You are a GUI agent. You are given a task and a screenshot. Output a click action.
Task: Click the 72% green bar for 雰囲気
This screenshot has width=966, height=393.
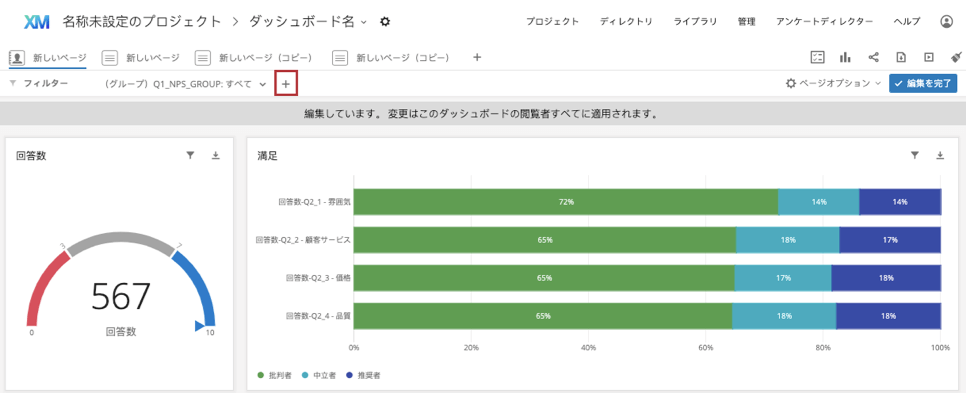coord(566,201)
